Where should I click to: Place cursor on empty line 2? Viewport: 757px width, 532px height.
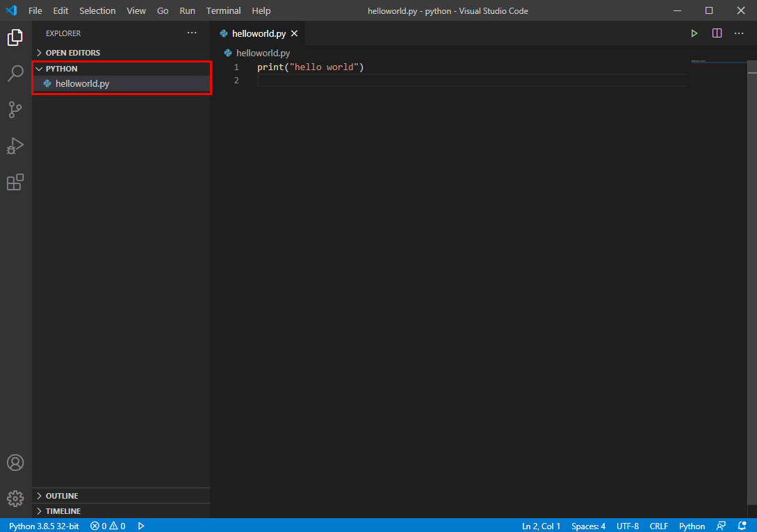(471, 81)
